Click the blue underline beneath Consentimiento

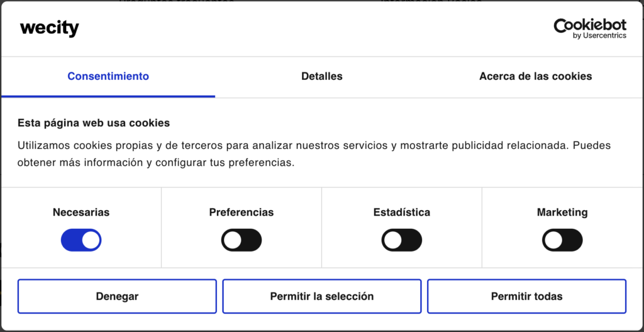click(x=108, y=96)
